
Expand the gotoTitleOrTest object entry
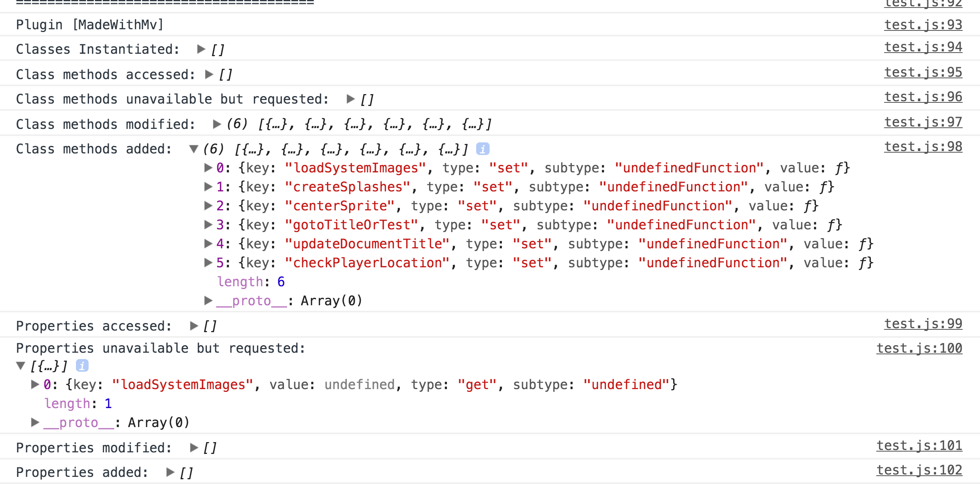coord(208,225)
